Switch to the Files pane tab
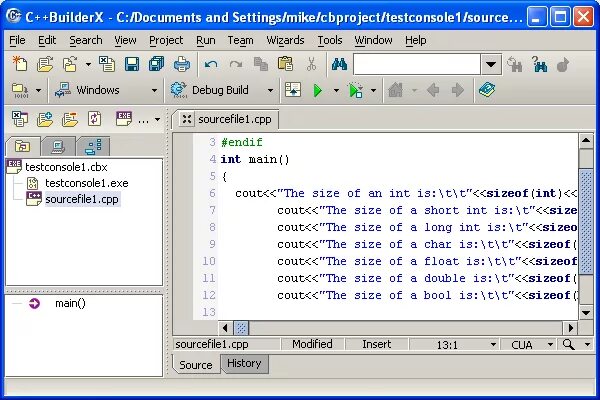Viewport: 600px width, 400px height. tap(58, 147)
